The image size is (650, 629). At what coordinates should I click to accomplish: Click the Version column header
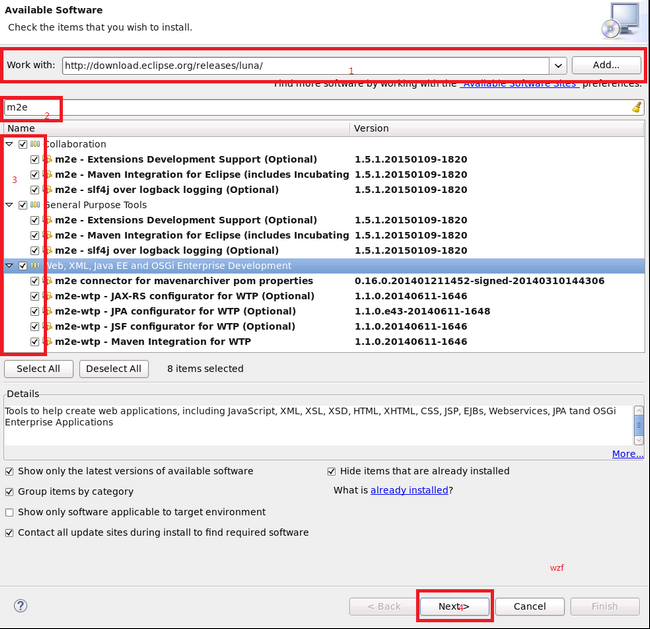click(x=497, y=129)
